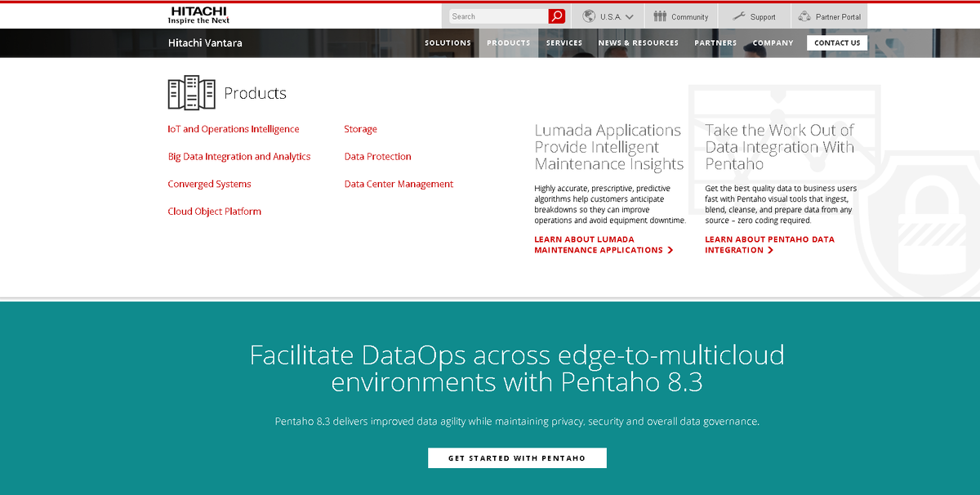Click the Hitachi Vantara logo
This screenshot has width=980, height=495.
pos(205,42)
